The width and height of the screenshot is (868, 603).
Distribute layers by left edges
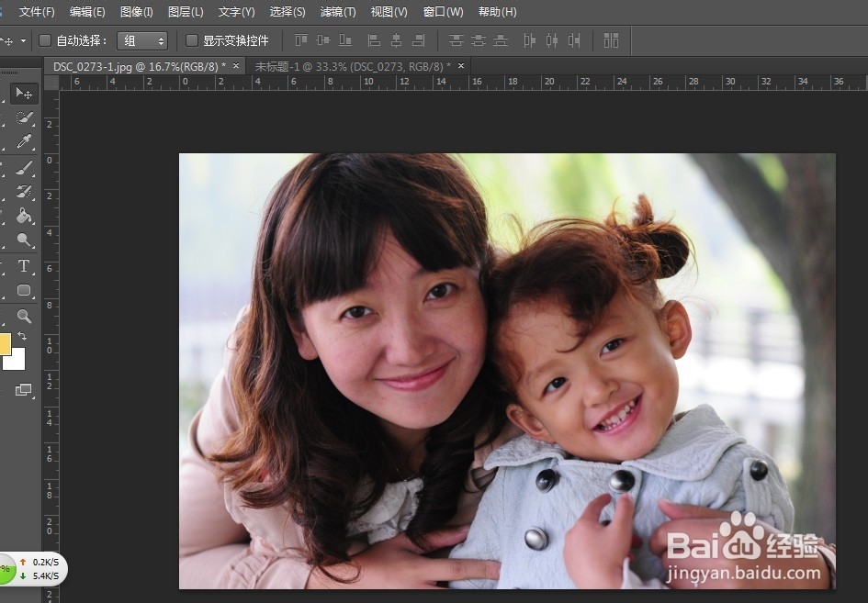(530, 40)
